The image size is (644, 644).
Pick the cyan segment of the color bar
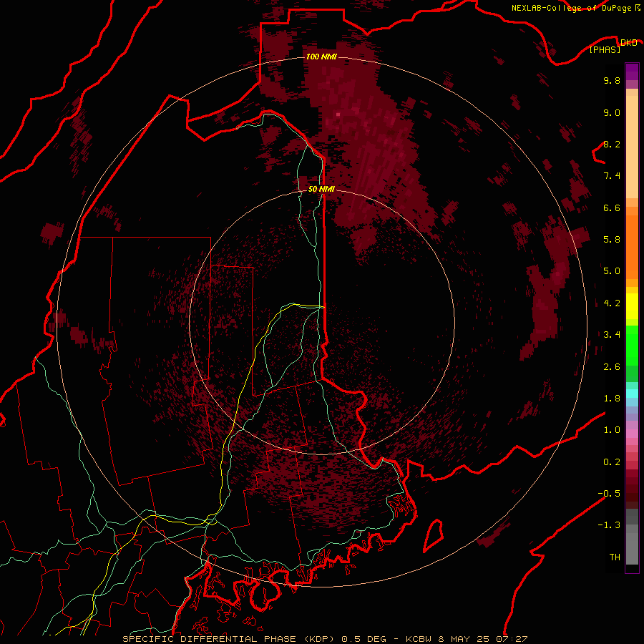point(632,393)
